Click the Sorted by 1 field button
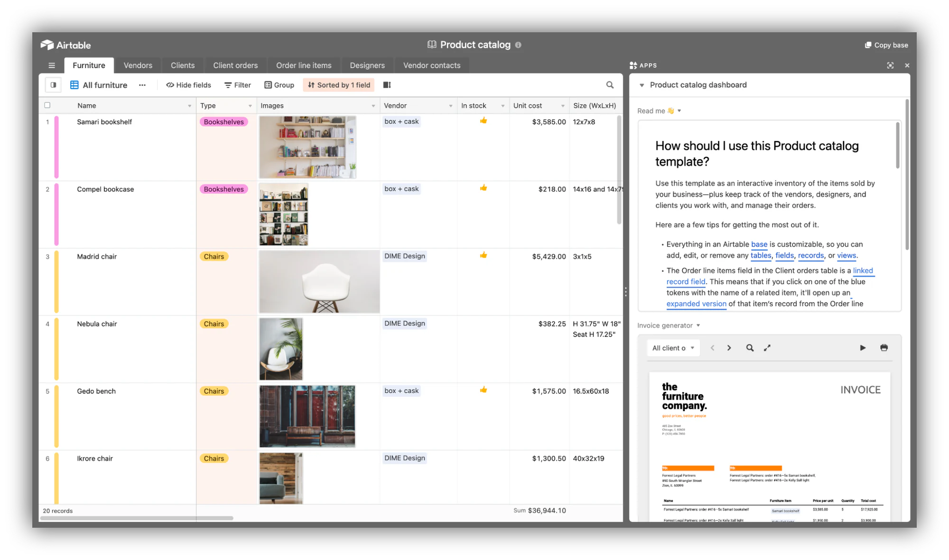949x560 pixels. coord(339,85)
